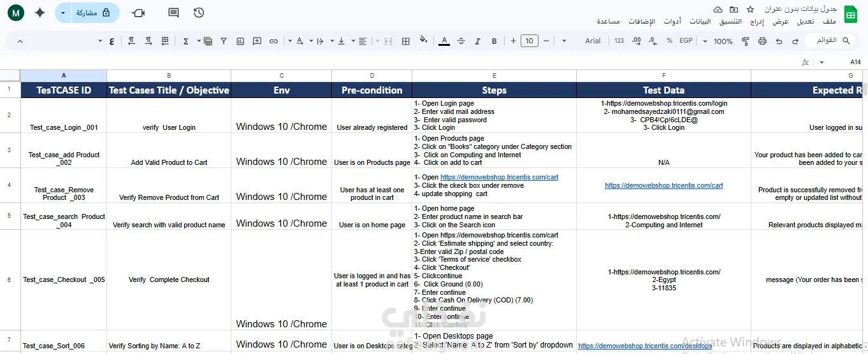
Task: Click the print icon
Action: [762, 41]
